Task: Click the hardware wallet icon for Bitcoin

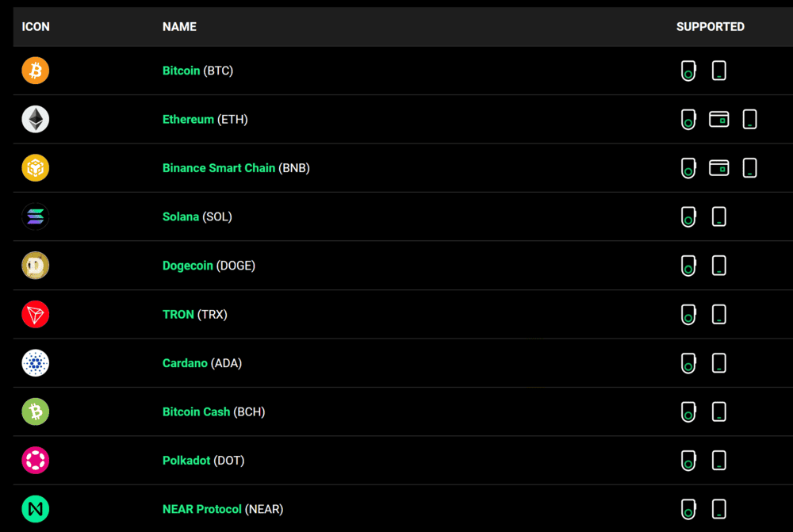Action: (688, 71)
